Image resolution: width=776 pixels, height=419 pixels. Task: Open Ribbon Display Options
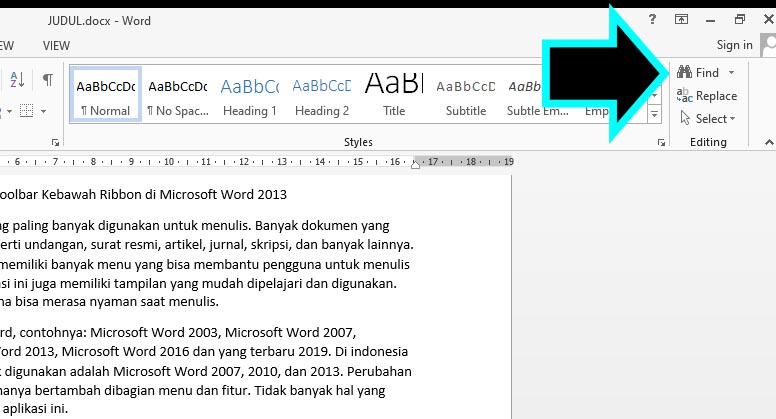(x=681, y=19)
